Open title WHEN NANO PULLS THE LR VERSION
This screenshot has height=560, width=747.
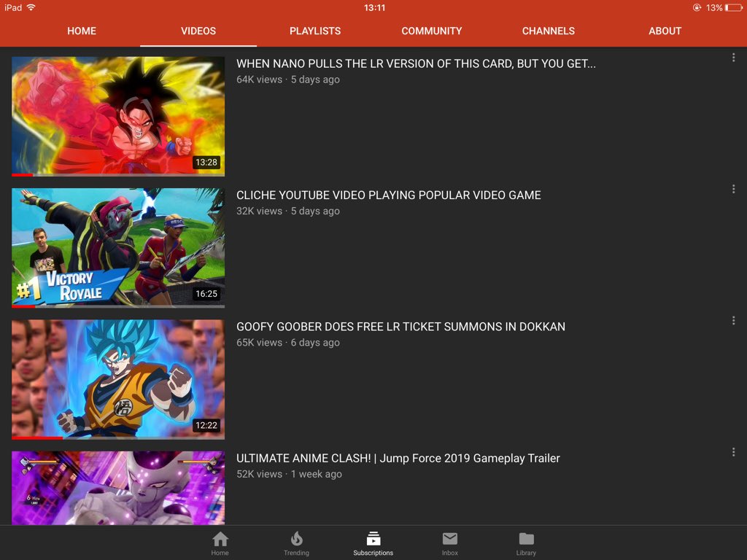click(416, 64)
